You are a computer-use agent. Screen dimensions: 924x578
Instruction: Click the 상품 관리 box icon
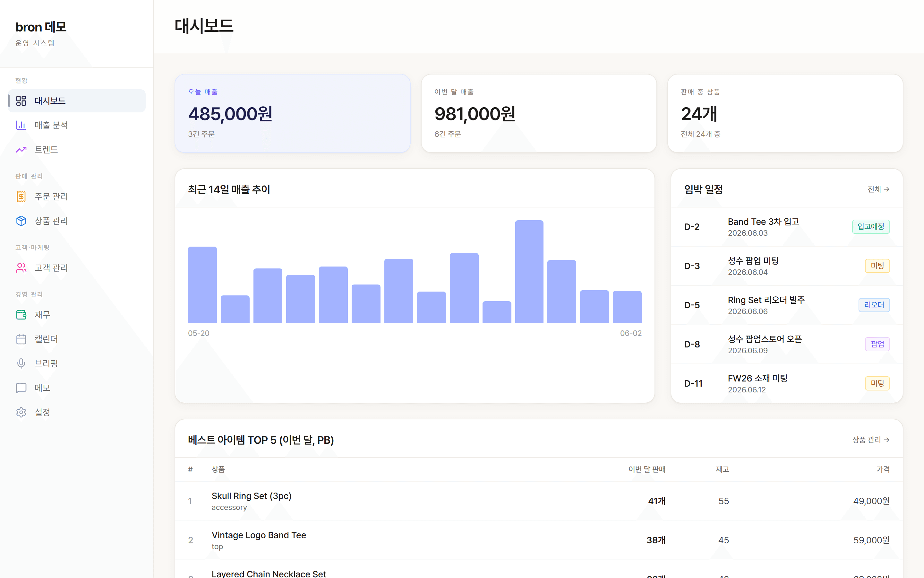tap(21, 221)
